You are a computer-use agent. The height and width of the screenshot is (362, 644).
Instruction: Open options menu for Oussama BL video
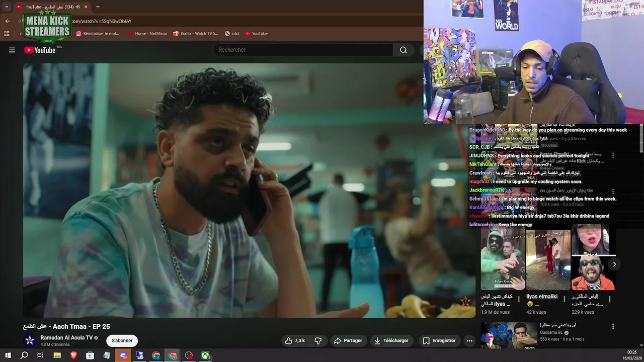613,326
